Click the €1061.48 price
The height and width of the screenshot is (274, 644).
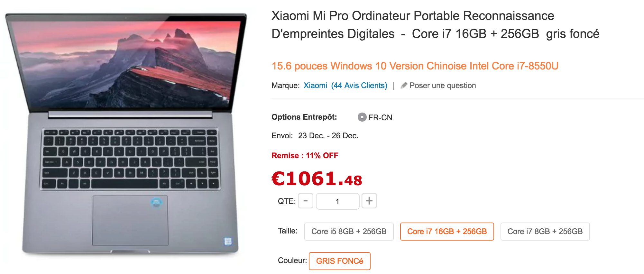click(x=317, y=178)
